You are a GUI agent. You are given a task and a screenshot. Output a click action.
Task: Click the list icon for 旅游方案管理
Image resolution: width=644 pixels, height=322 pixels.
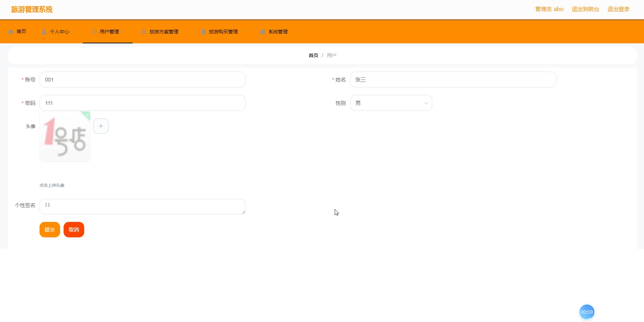(144, 32)
